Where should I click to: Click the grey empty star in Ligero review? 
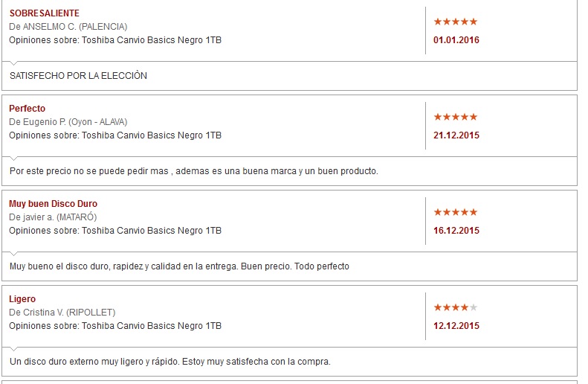pyautogui.click(x=474, y=307)
